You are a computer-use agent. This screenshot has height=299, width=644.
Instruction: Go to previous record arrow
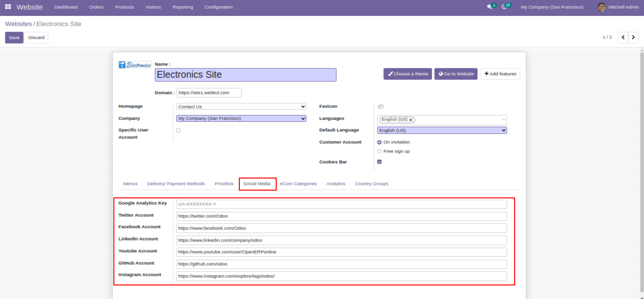pyautogui.click(x=623, y=37)
